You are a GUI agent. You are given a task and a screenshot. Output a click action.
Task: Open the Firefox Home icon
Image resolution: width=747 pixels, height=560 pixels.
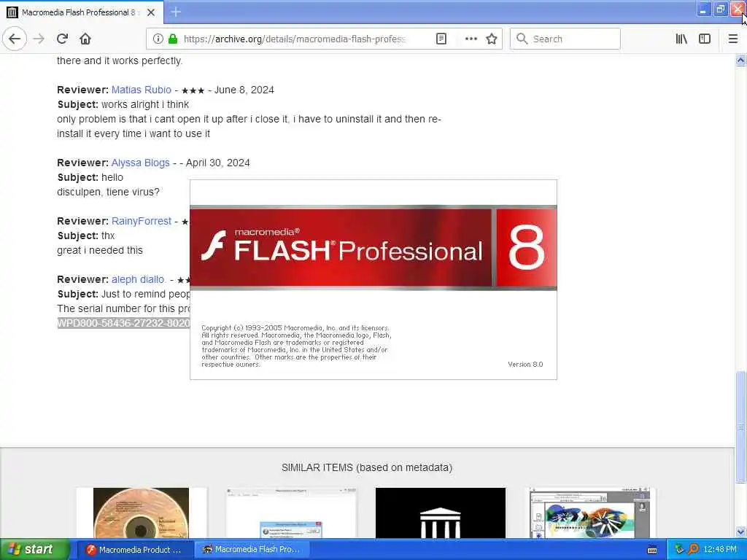click(x=85, y=39)
